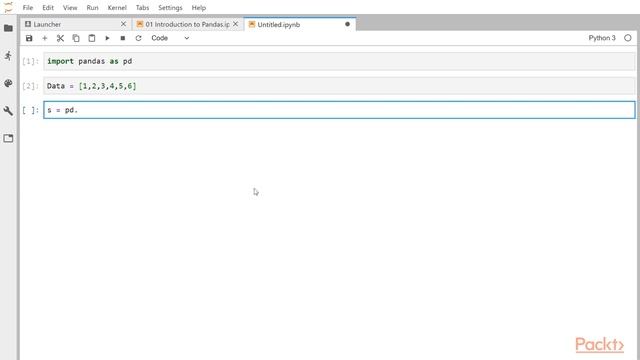This screenshot has width=640, height=360.
Task: Open the Kernel menu
Action: [x=117, y=8]
